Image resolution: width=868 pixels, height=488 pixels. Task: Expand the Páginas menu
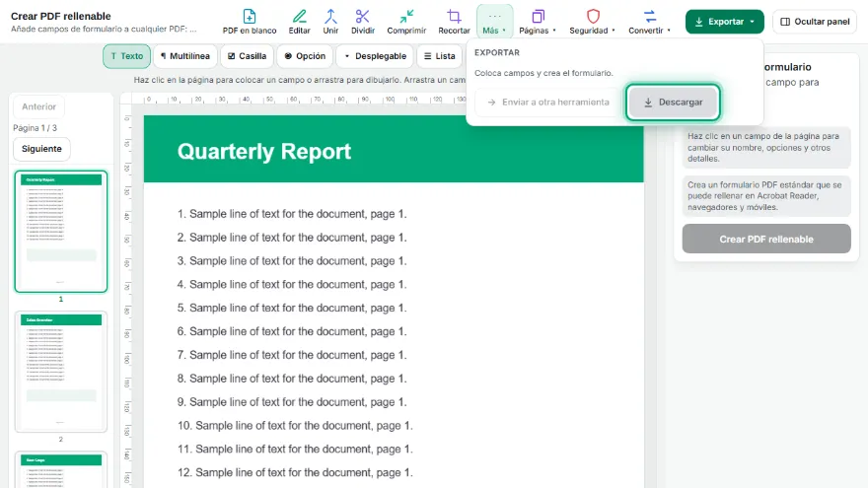(538, 22)
